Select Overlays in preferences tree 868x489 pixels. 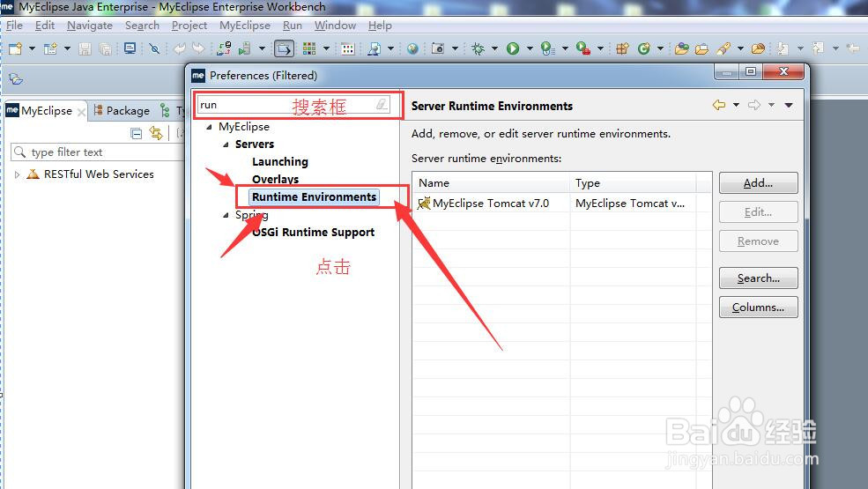point(275,180)
